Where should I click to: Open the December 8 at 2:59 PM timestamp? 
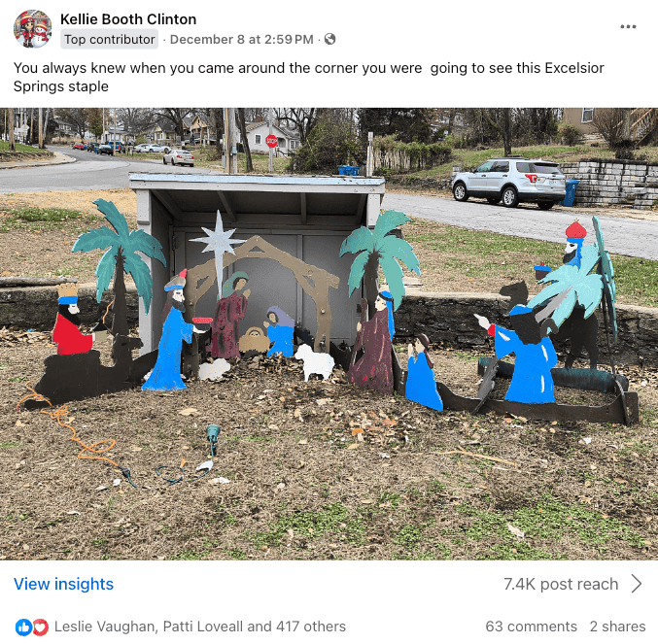point(242,39)
